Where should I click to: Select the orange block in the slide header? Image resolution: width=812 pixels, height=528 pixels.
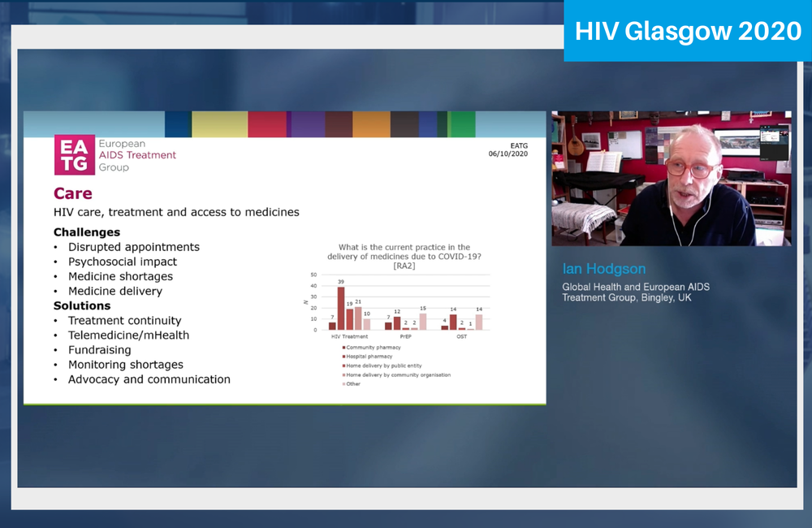pos(371,124)
